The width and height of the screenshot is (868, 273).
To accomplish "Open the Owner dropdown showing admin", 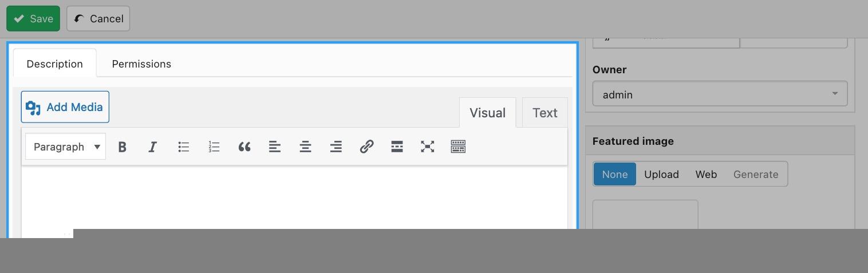I will coord(720,94).
